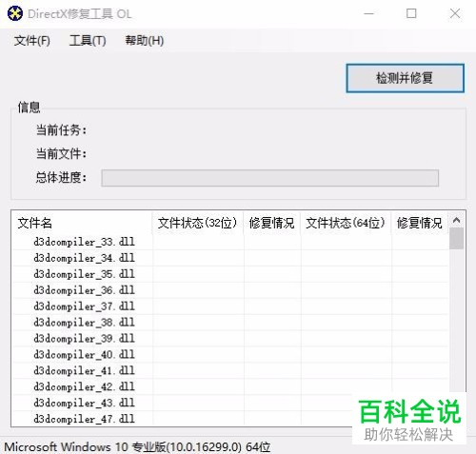
Task: Select the d3dcompiler_36.dll row
Action: click(x=230, y=290)
